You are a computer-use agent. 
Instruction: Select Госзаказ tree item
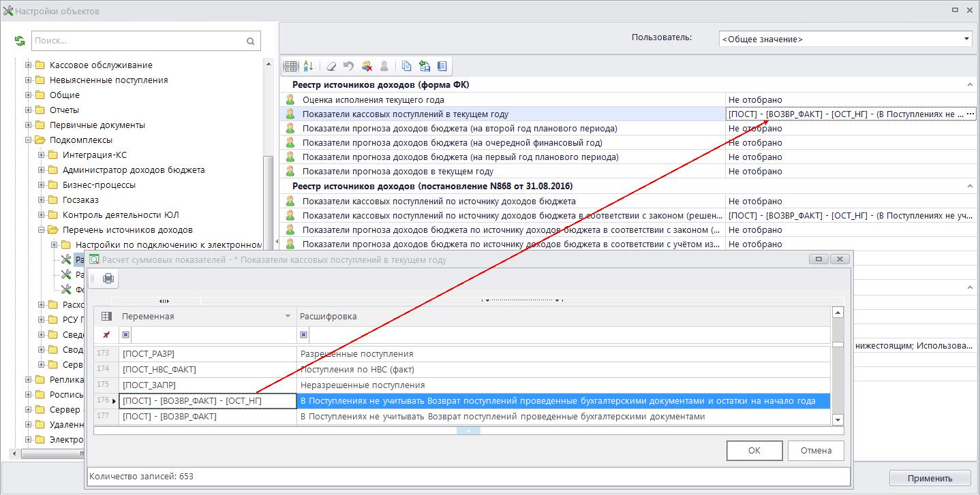click(80, 200)
